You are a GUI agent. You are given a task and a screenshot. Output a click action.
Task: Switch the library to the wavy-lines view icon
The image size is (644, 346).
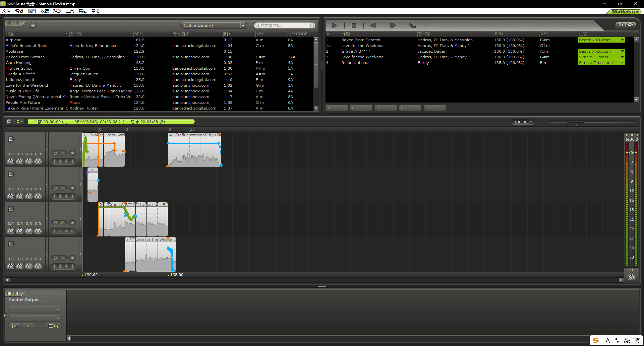16,23
